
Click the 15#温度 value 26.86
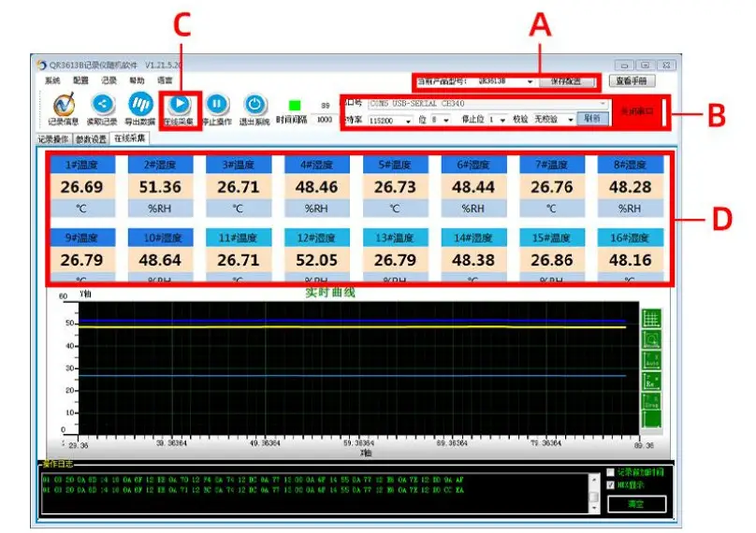(552, 260)
